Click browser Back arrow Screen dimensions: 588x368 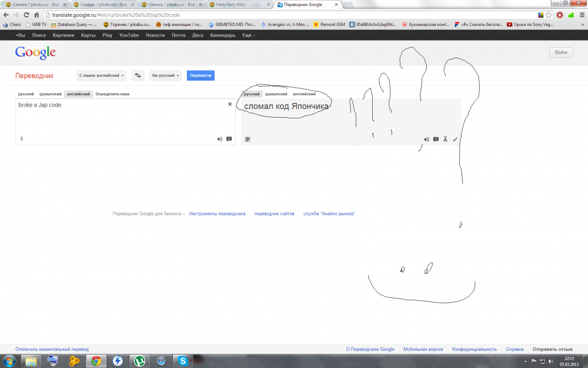coord(6,15)
